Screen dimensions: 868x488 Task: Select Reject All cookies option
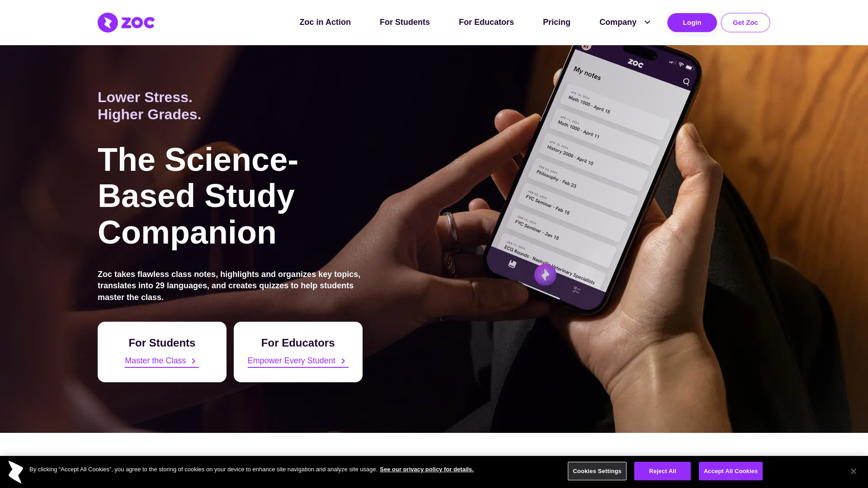point(662,471)
